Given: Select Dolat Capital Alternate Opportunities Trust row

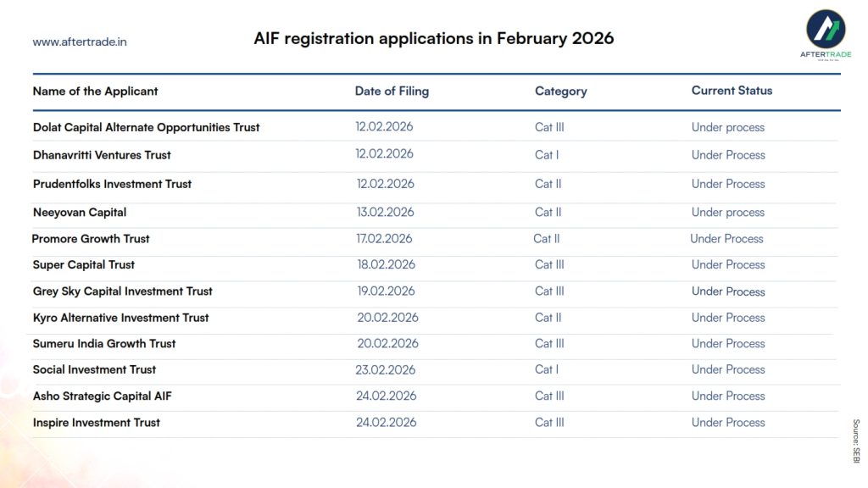Looking at the screenshot, I should (x=146, y=127).
